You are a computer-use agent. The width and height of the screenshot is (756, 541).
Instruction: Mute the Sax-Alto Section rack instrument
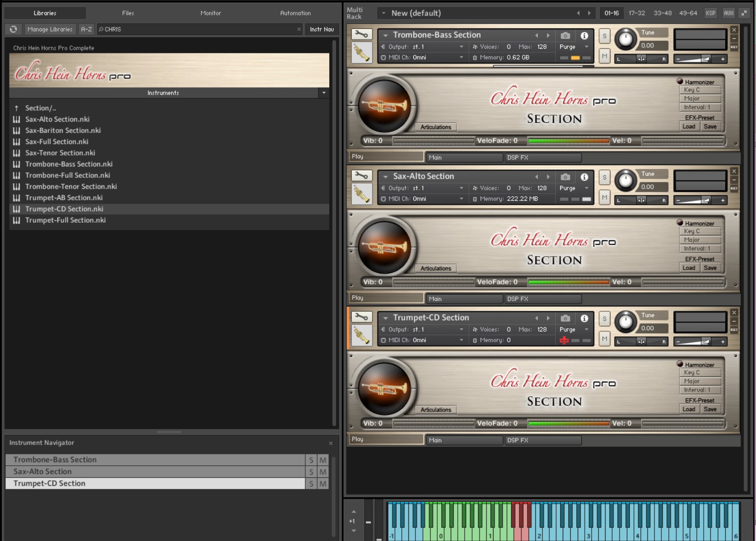tap(605, 197)
